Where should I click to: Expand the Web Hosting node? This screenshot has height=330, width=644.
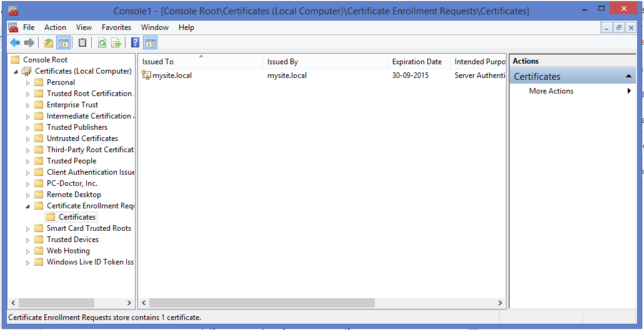click(28, 251)
